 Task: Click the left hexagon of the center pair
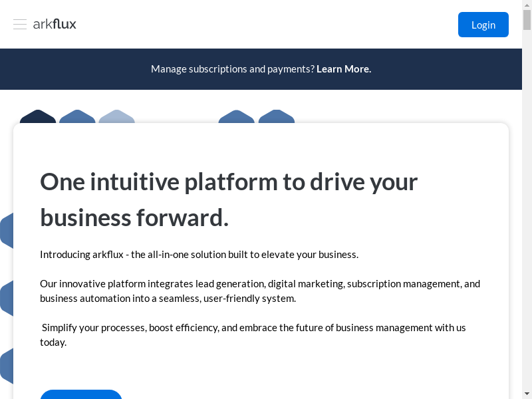tap(236, 117)
